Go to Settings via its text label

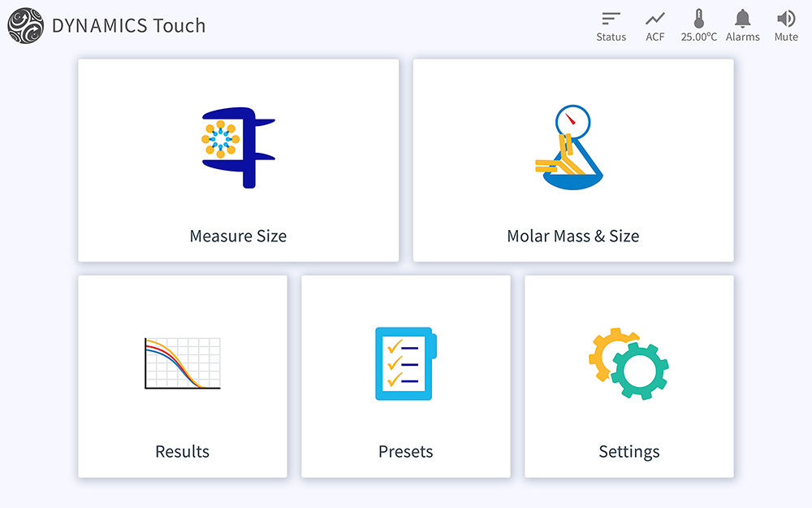(628, 452)
